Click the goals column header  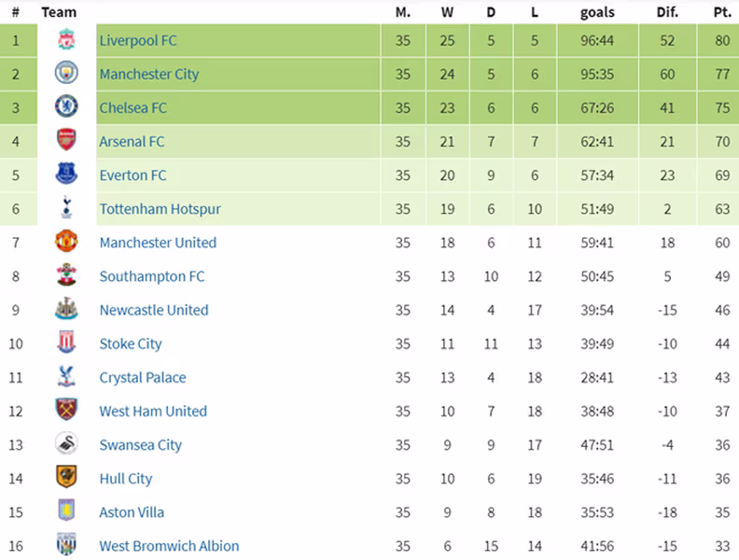[597, 13]
